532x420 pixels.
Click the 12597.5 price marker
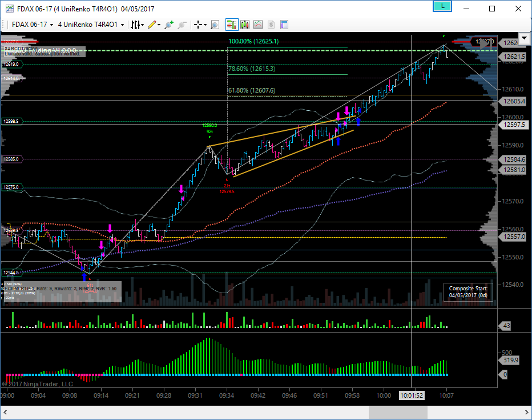513,125
